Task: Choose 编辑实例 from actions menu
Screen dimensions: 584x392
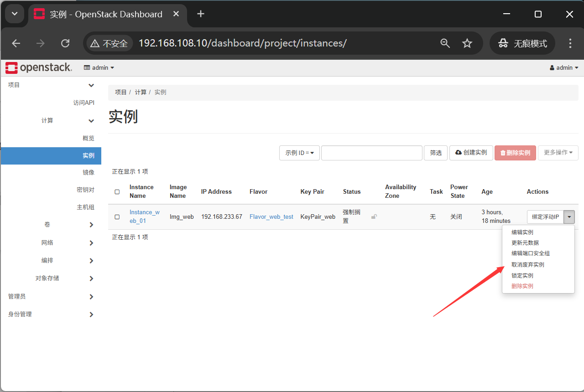Action: pos(522,232)
